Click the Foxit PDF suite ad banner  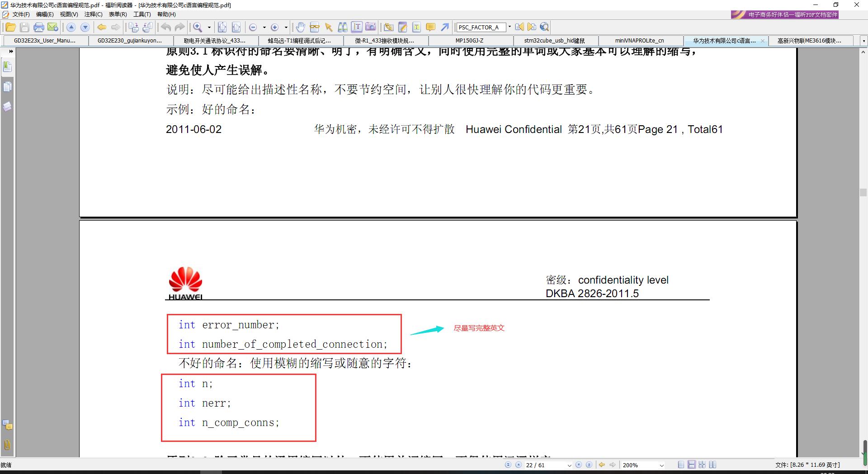pyautogui.click(x=785, y=14)
